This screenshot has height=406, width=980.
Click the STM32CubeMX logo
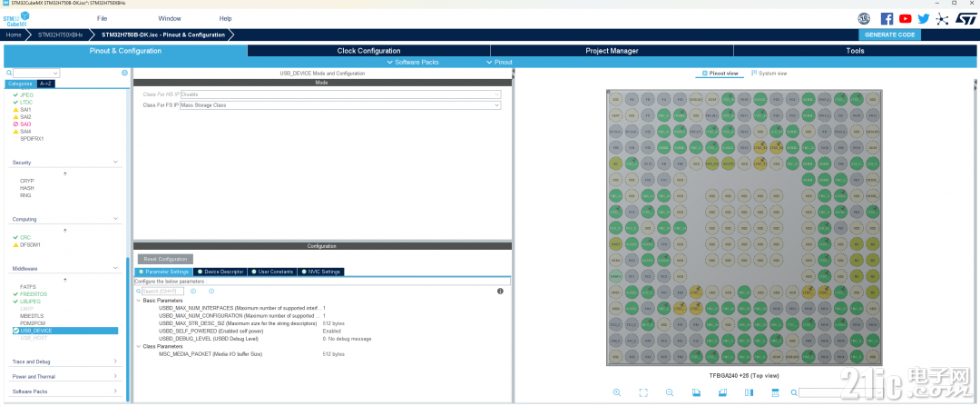[x=15, y=19]
